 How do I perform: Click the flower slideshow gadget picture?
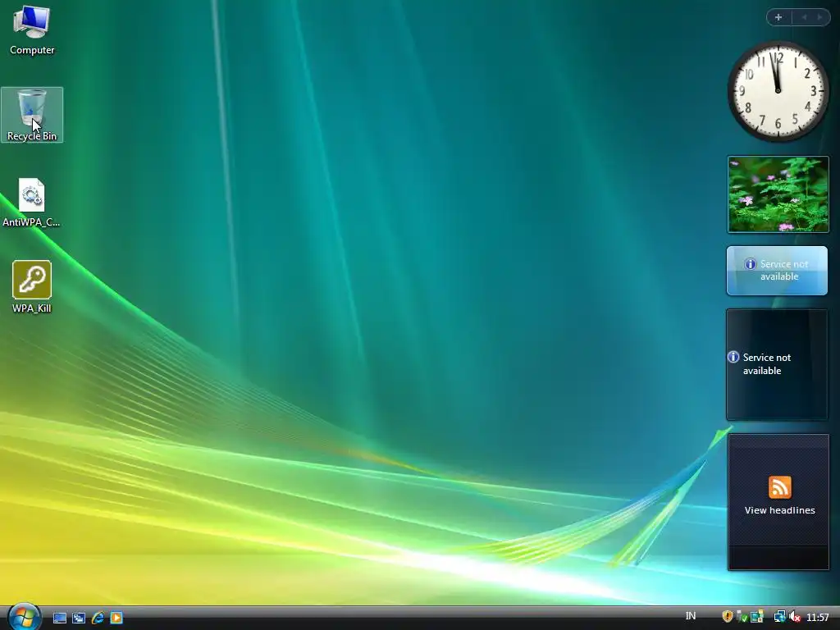pos(778,194)
